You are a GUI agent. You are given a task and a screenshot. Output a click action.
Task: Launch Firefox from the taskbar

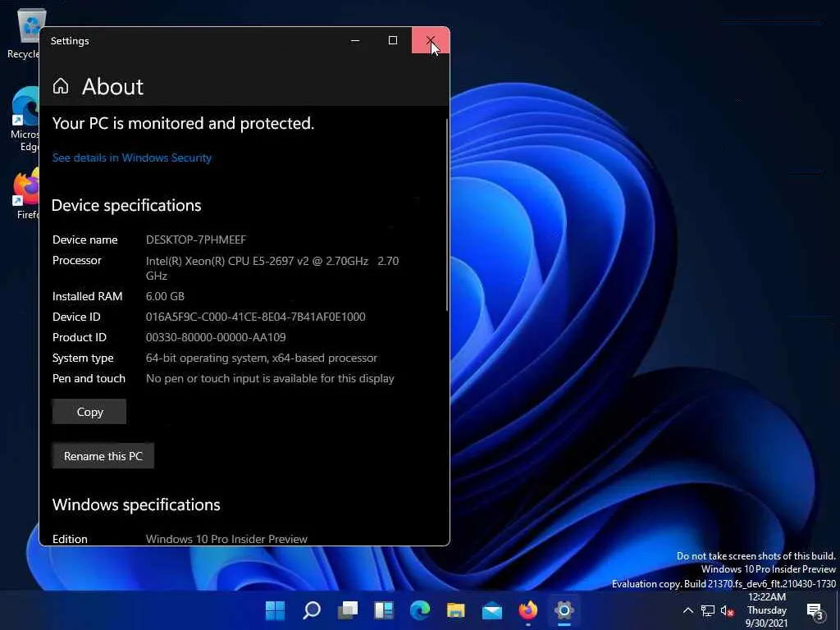[528, 609]
